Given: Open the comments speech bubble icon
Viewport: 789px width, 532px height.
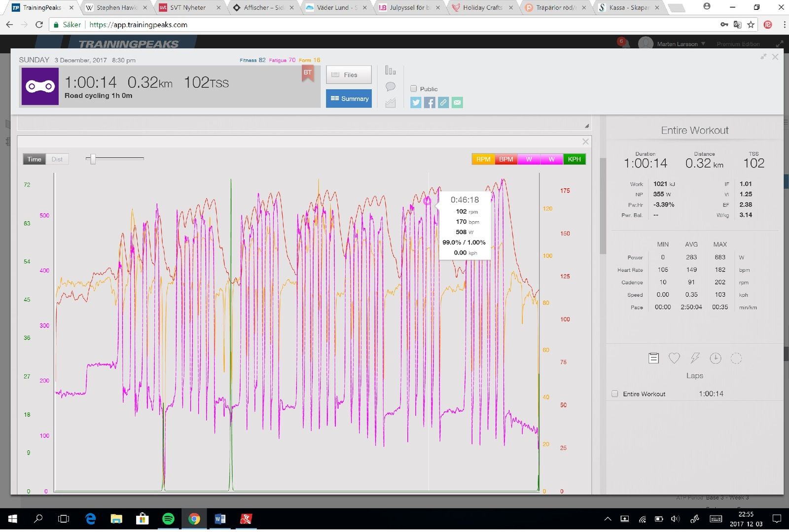Looking at the screenshot, I should [x=391, y=87].
